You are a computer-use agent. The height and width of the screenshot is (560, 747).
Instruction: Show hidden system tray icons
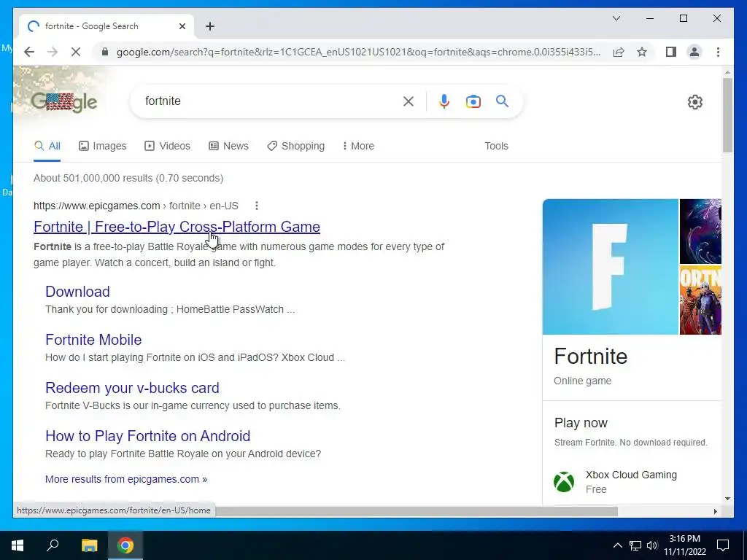pos(617,545)
